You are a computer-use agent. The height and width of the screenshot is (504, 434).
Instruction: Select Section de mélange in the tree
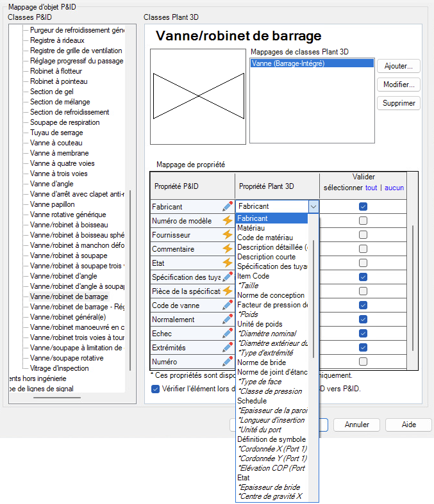(x=60, y=102)
